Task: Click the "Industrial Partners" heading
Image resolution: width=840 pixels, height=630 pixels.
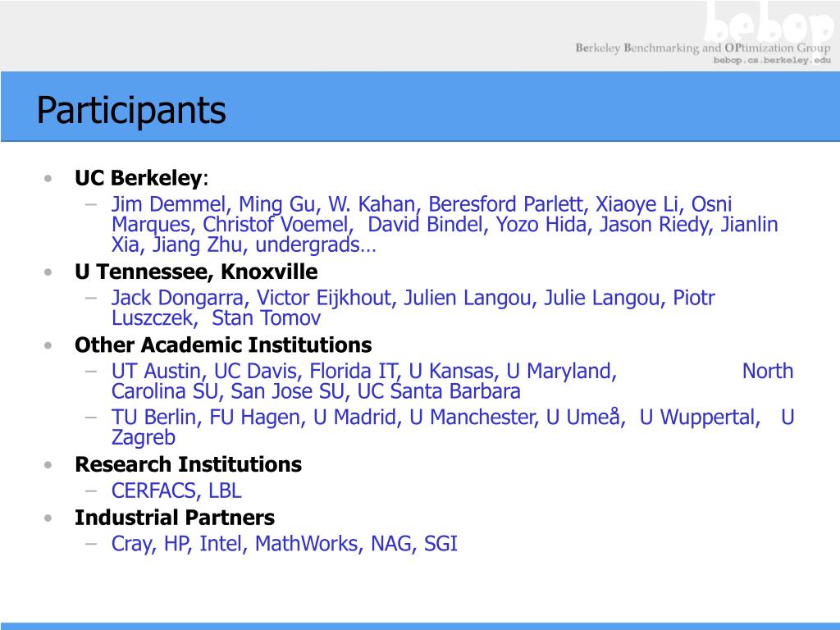Action: [175, 518]
